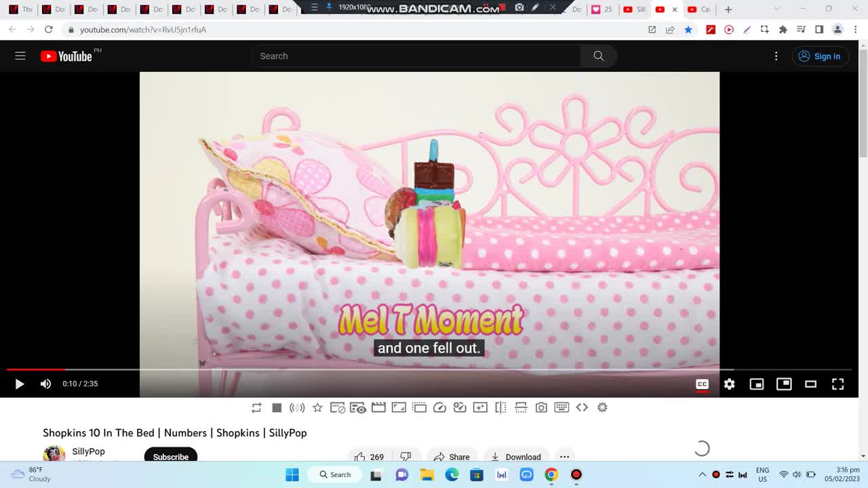Click the camera screenshot icon below player
Screen dimensions: 868x488
tap(541, 407)
